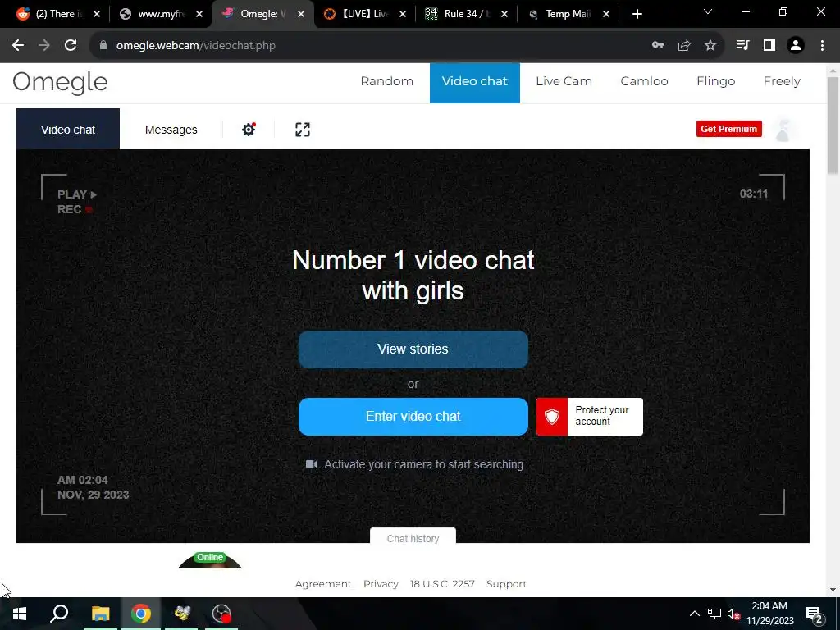
Task: Open File Explorer from taskbar
Action: tap(100, 614)
